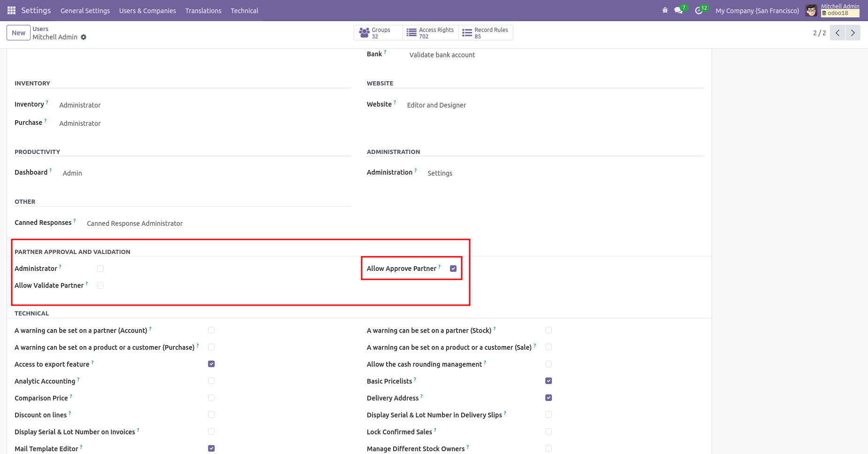
Task: Click the Purchase field help question mark
Action: coord(45,120)
